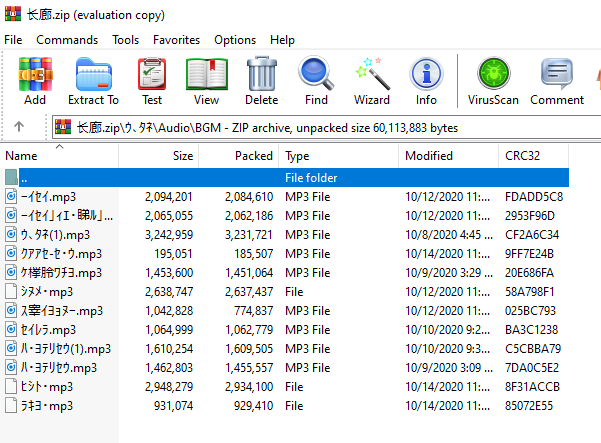Viewport: 601px width, 443px height.
Task: Click the archive path address field
Action: (327, 127)
